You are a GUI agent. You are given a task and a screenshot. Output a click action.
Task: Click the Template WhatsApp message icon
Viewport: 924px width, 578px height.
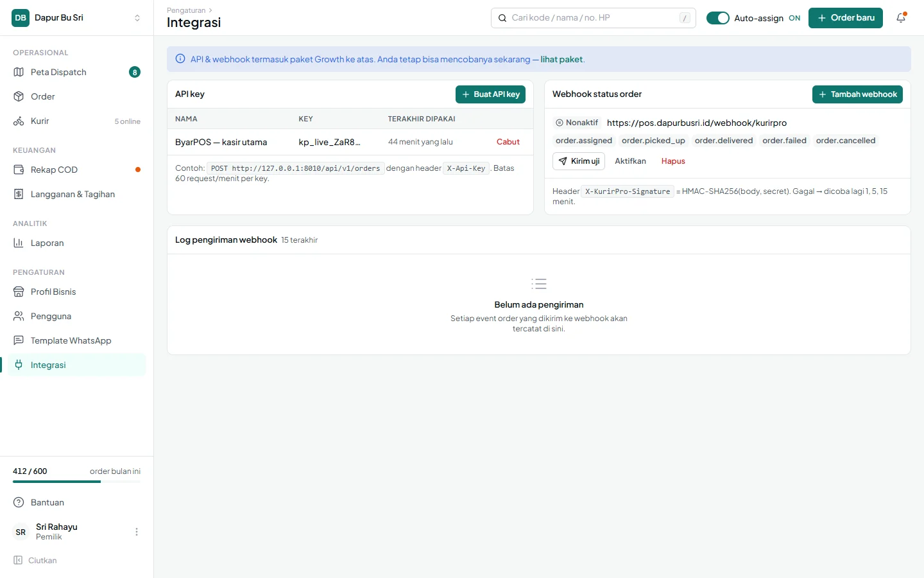tap(19, 340)
